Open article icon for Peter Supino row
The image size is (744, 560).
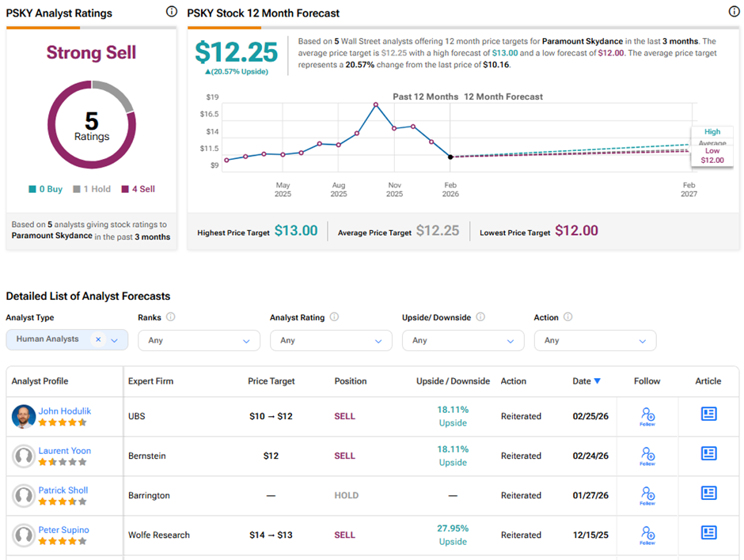click(x=708, y=533)
